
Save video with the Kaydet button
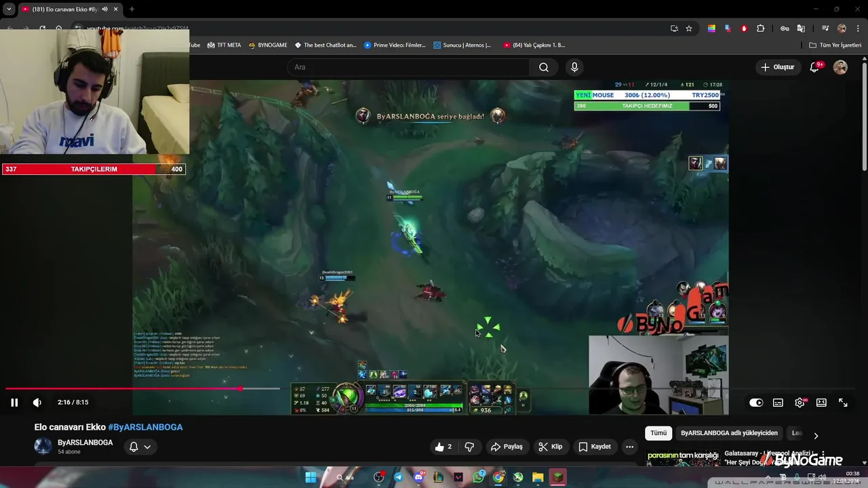(x=595, y=447)
